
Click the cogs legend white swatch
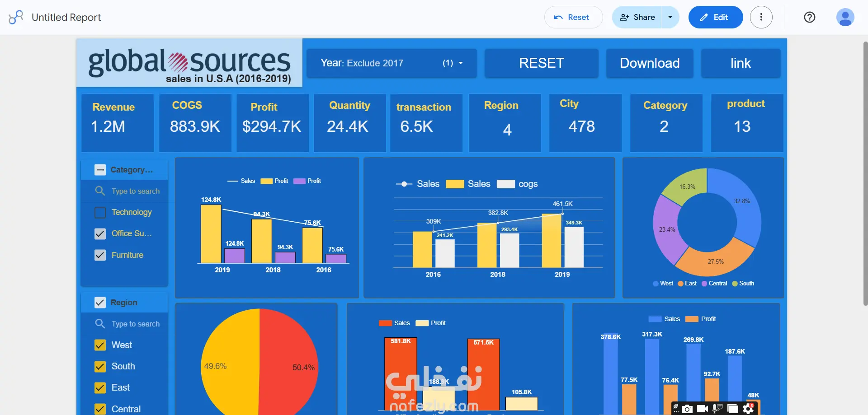[x=505, y=184]
